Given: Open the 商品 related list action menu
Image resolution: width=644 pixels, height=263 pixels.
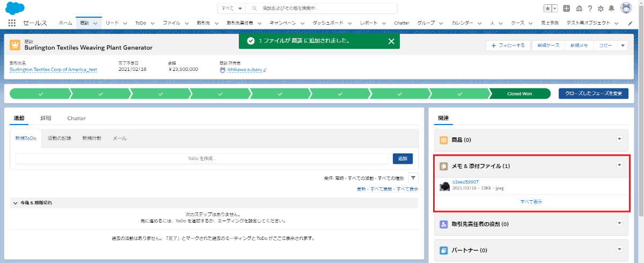Looking at the screenshot, I should pyautogui.click(x=619, y=139).
